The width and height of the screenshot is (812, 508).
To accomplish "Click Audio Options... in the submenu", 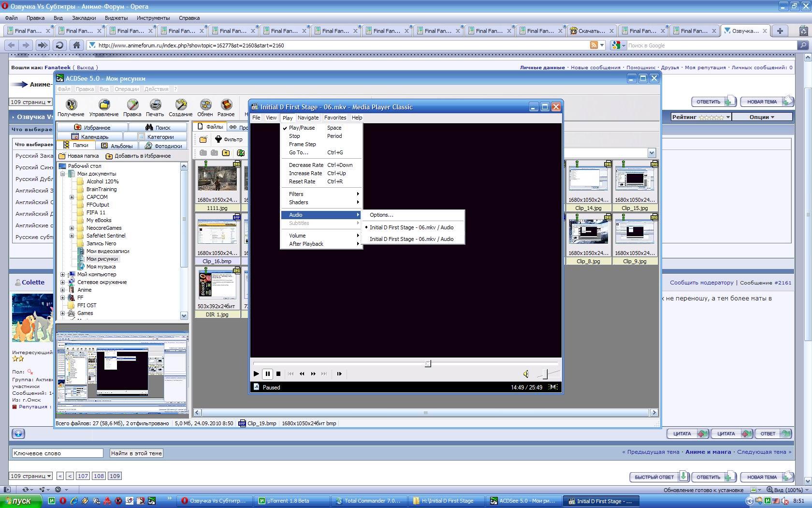I will 413,215.
